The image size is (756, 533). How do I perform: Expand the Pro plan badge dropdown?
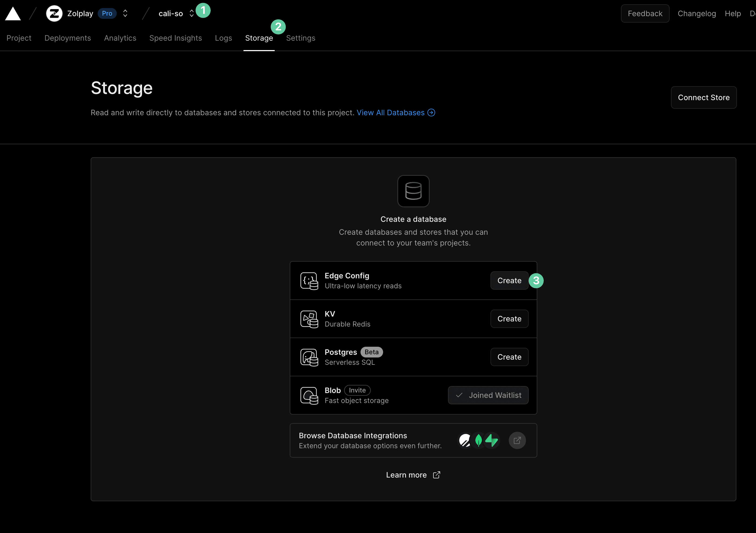click(x=107, y=13)
